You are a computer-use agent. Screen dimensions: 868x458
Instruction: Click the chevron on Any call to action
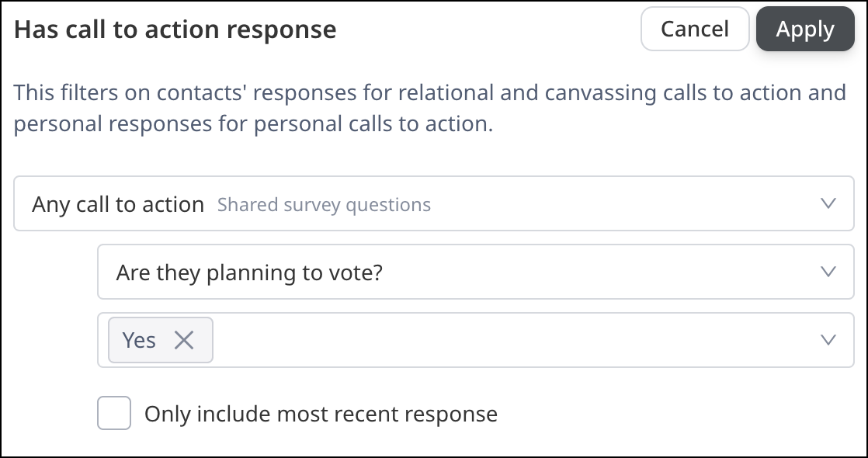828,203
